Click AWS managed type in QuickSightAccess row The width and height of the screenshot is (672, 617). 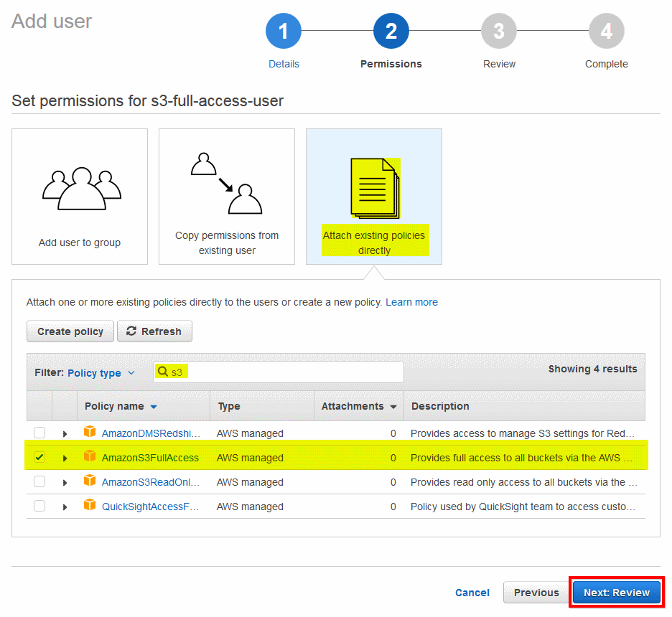(x=250, y=507)
